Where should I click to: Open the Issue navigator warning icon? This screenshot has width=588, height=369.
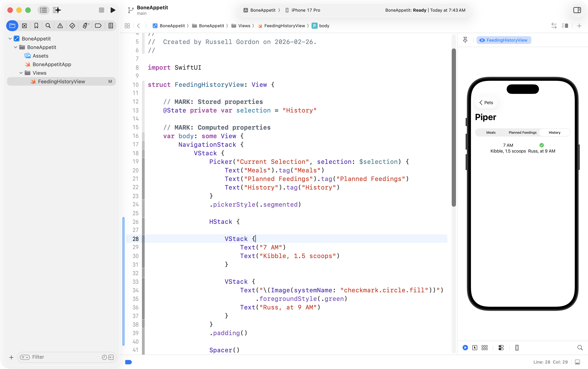[x=60, y=26]
